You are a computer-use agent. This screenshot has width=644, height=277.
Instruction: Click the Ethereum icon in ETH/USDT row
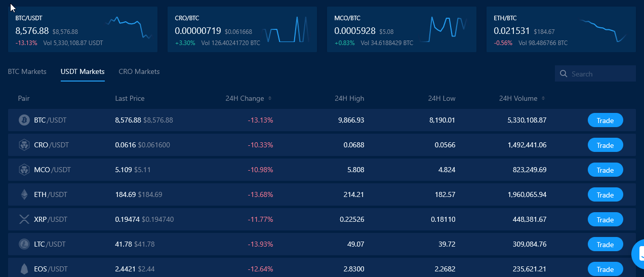pos(24,194)
